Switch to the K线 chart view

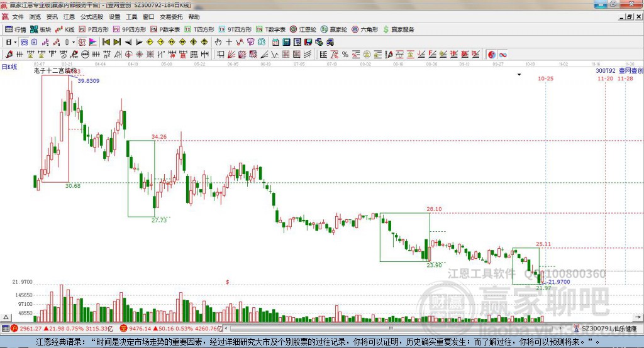click(x=65, y=30)
